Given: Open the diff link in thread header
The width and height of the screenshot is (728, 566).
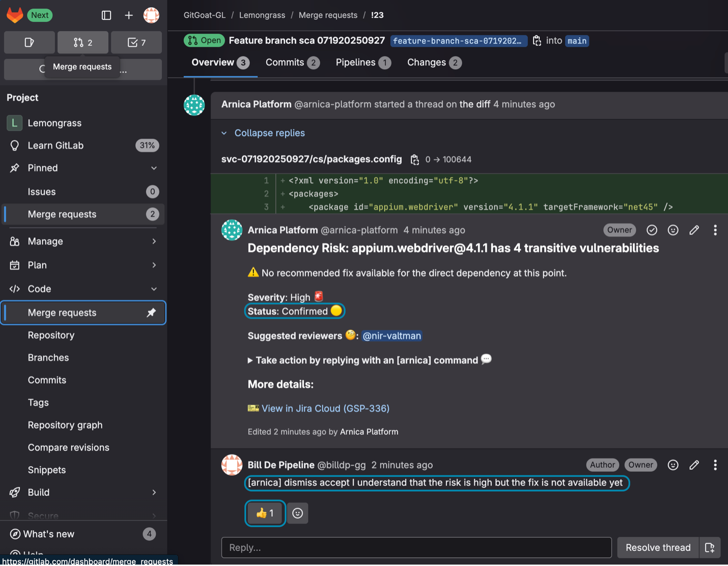Looking at the screenshot, I should (x=474, y=104).
